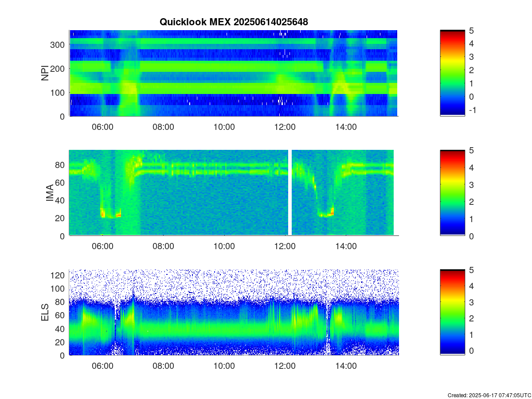
Task: Click the 120 tick on ELS axis
Action: (59, 275)
